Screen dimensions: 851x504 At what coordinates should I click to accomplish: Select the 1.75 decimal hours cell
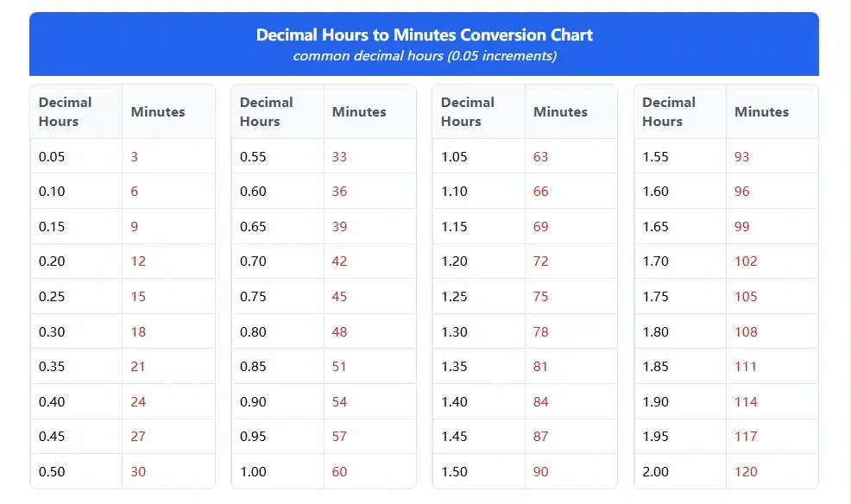(x=656, y=297)
